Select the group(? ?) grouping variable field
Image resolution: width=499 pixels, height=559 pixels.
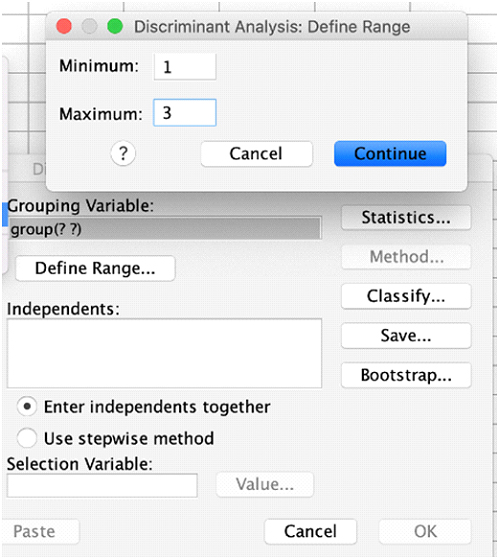[x=164, y=229]
